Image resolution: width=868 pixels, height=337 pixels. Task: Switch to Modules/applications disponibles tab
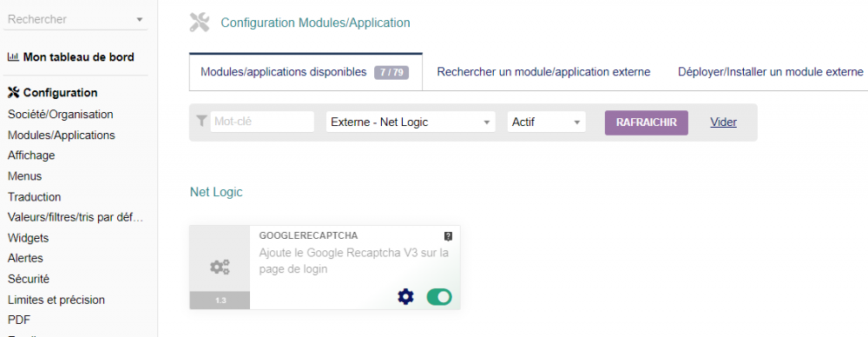point(306,72)
